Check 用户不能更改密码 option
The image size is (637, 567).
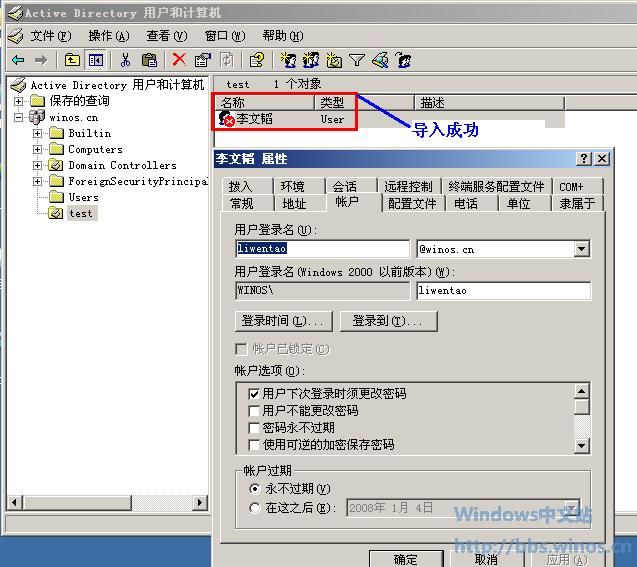[x=254, y=411]
